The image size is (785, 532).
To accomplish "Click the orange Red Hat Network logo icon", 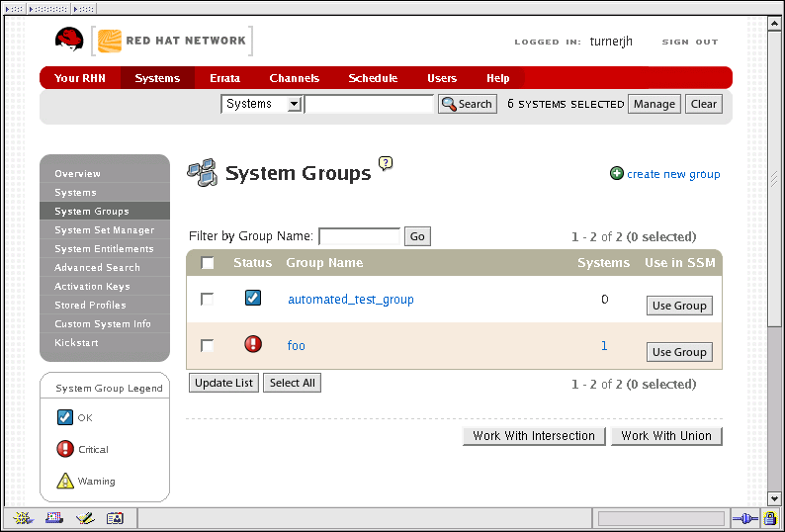I will click(109, 42).
